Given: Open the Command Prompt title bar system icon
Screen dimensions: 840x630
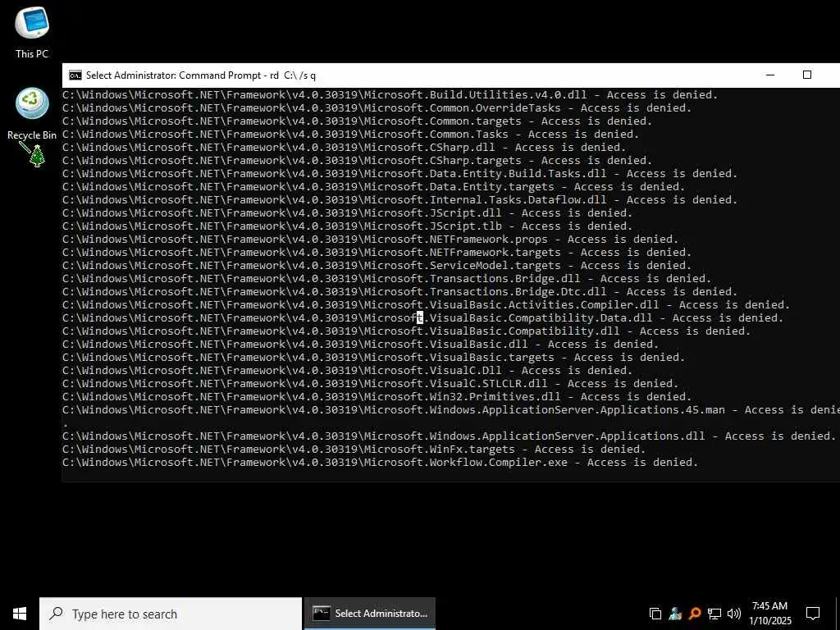Looking at the screenshot, I should [x=75, y=75].
